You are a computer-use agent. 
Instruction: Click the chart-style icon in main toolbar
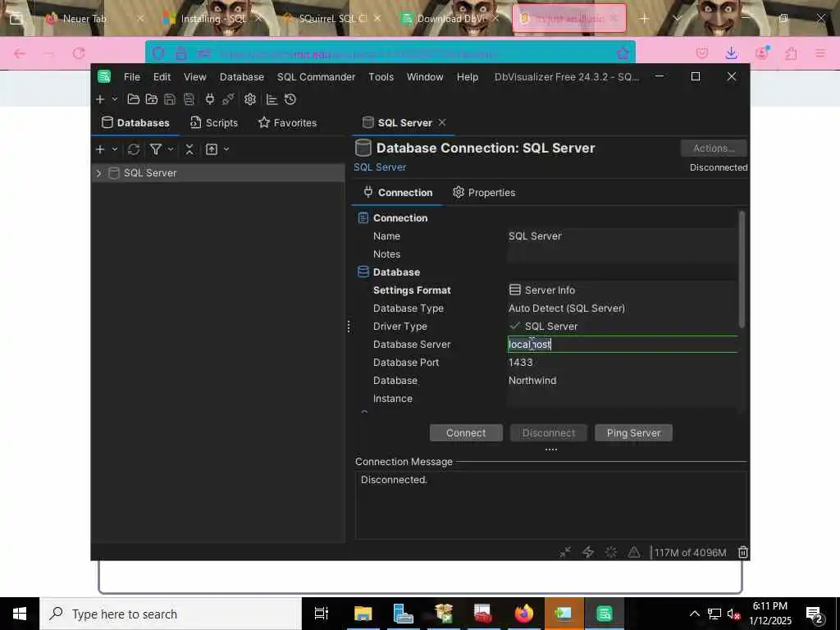[272, 99]
